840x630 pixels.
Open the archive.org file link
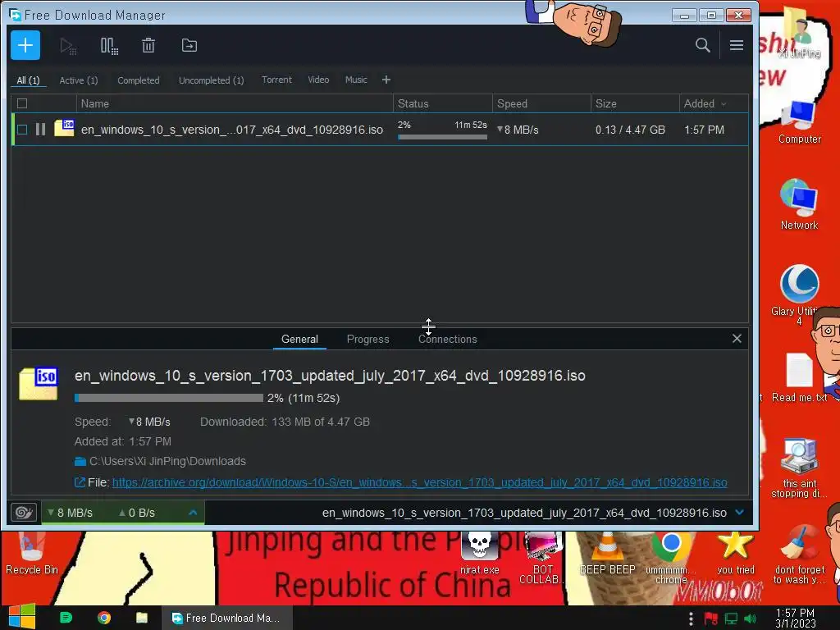click(419, 482)
